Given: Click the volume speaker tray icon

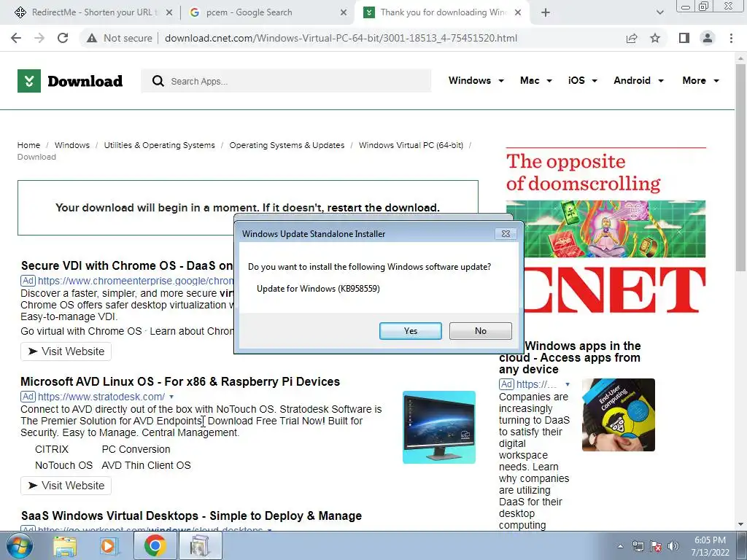Looking at the screenshot, I should pos(673,547).
